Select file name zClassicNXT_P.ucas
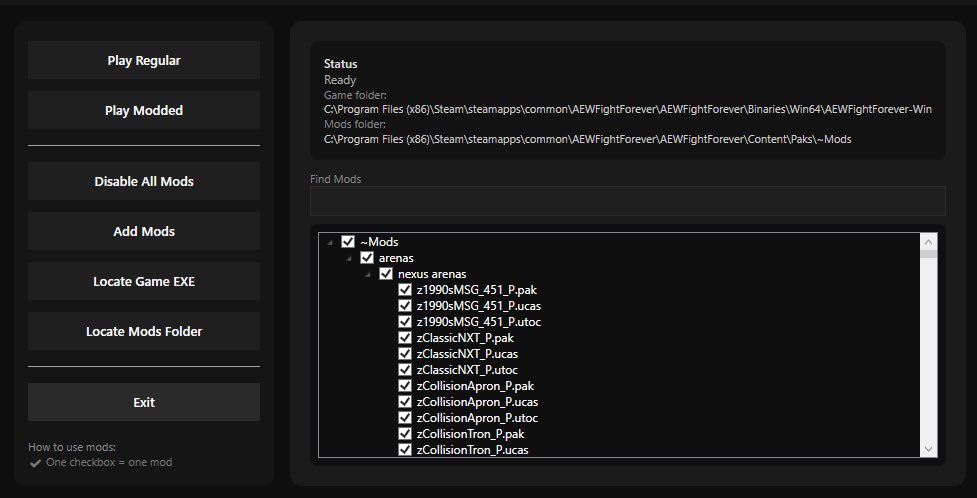The height and width of the screenshot is (498, 977). pyautogui.click(x=467, y=354)
